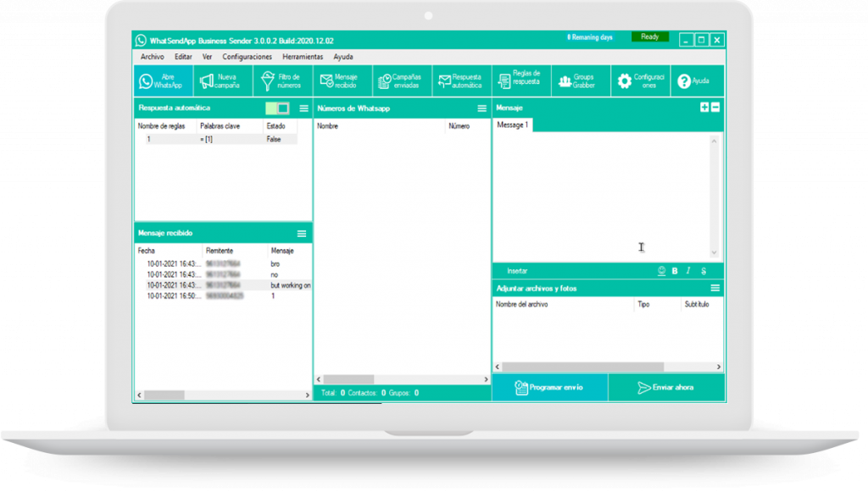This screenshot has width=868, height=492.
Task: Open the Respuesta automática panel hamburger menu
Action: click(x=304, y=108)
